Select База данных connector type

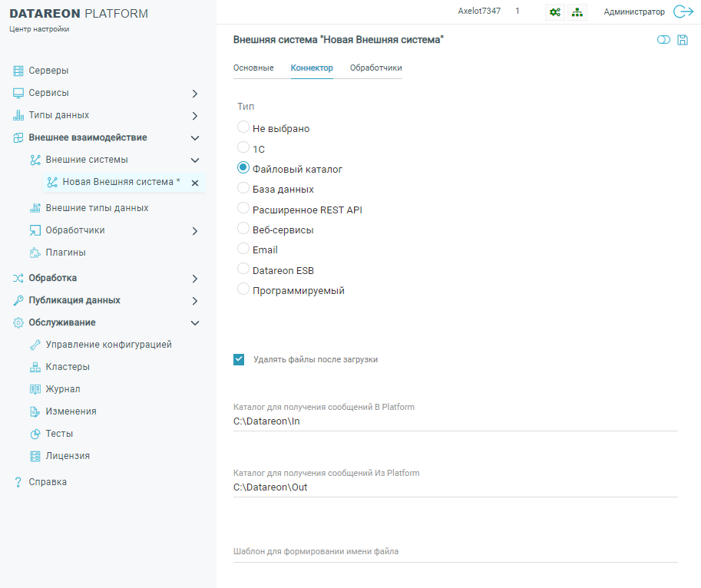point(243,188)
